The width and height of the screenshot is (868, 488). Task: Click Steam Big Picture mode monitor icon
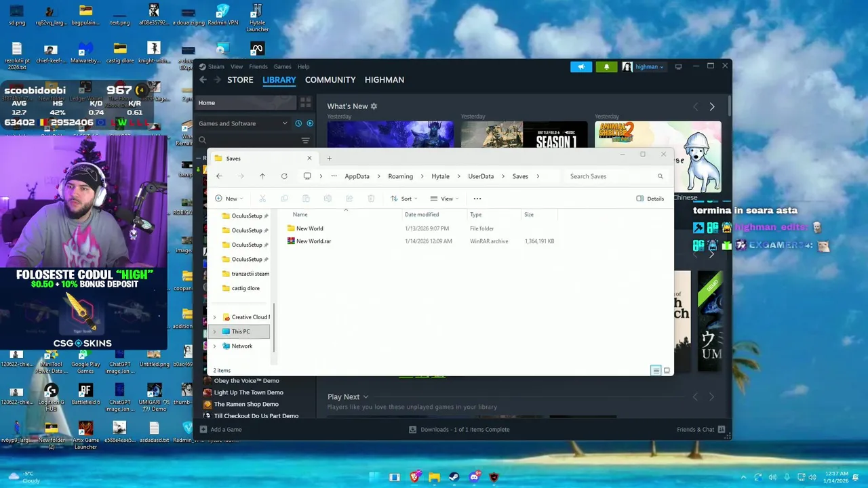[678, 66]
